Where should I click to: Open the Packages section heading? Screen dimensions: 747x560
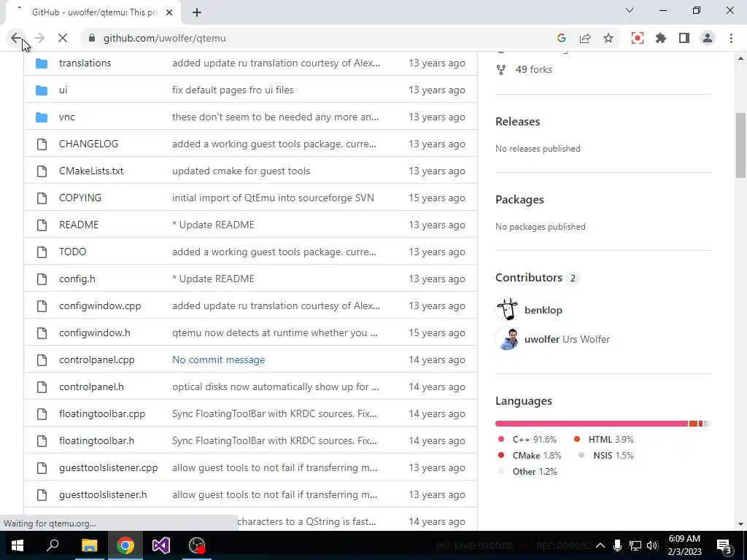(x=519, y=200)
